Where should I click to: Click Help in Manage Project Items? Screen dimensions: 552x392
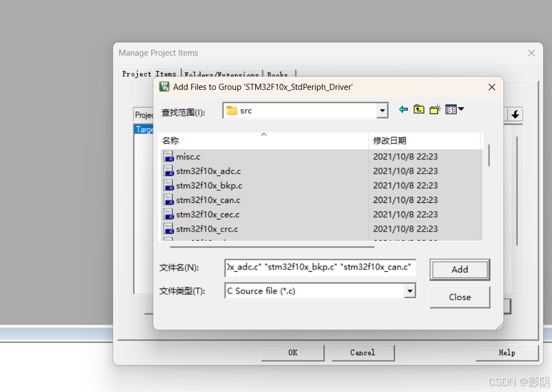(x=507, y=353)
